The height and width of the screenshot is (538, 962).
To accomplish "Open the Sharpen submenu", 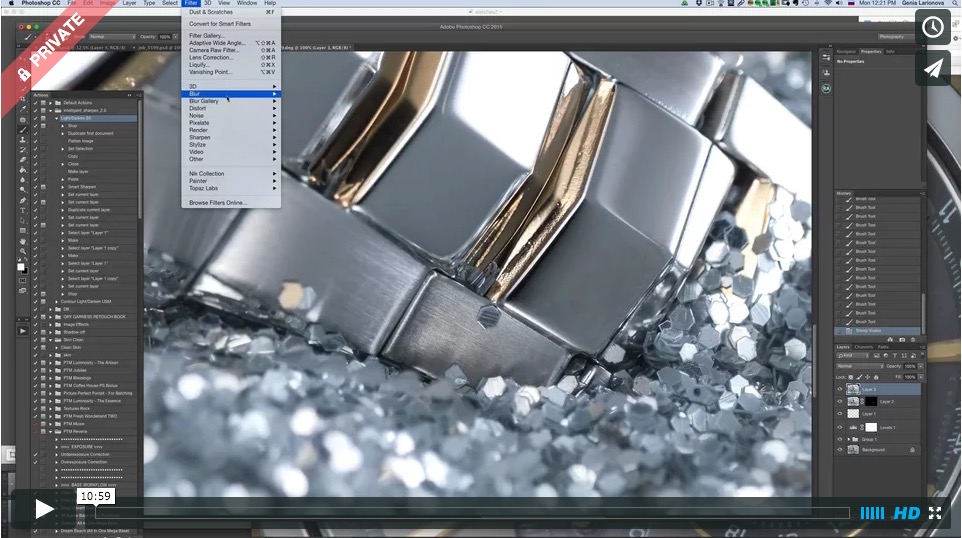I will [231, 137].
